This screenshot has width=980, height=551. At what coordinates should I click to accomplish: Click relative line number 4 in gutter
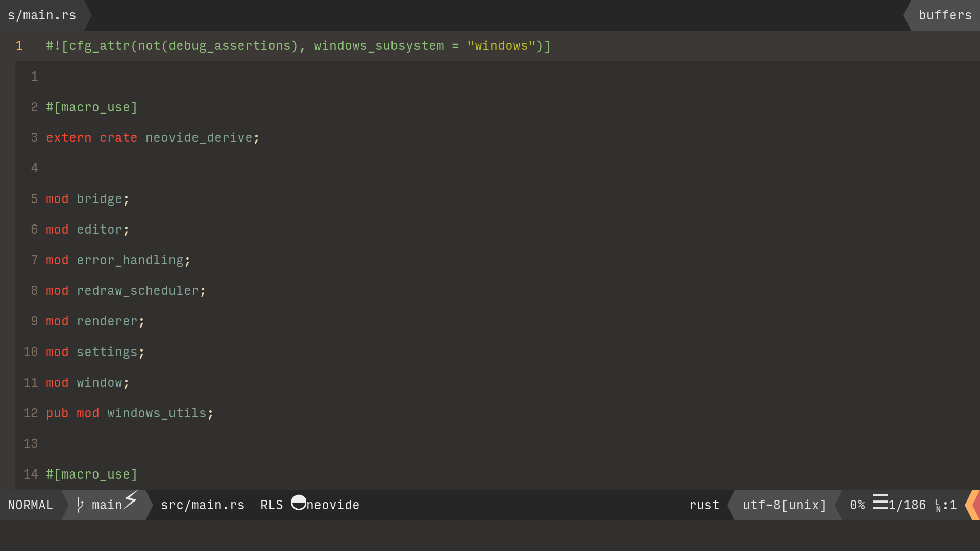34,168
